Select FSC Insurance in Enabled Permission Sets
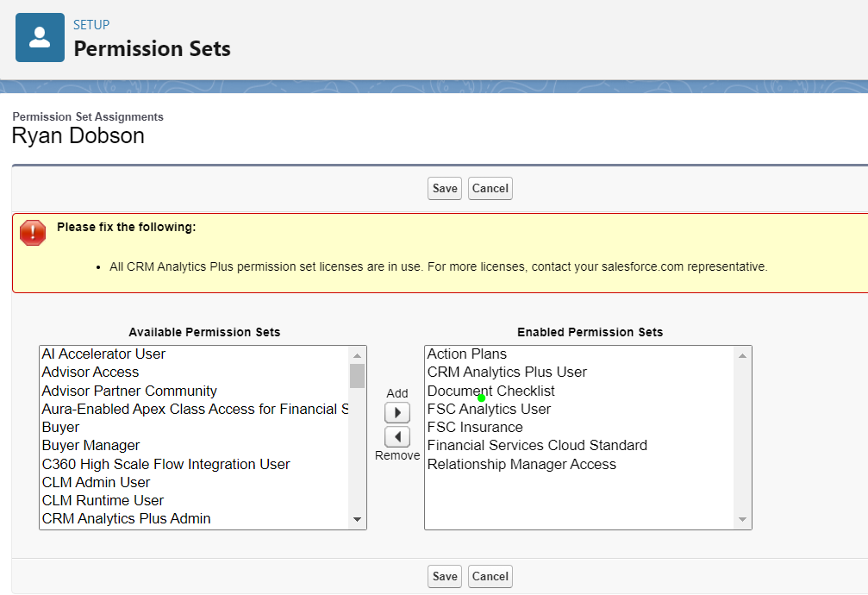The width and height of the screenshot is (868, 595). (475, 428)
